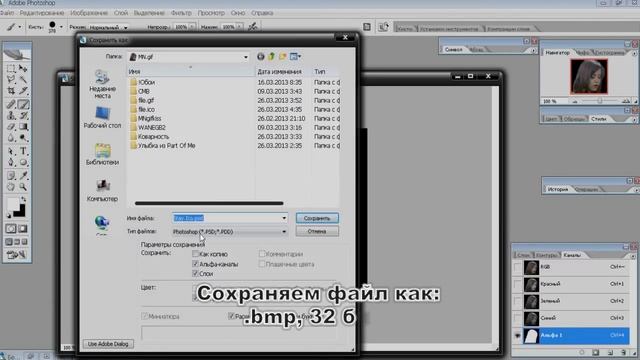
Task: Click the Back navigation icon in dialog
Action: 260,57
